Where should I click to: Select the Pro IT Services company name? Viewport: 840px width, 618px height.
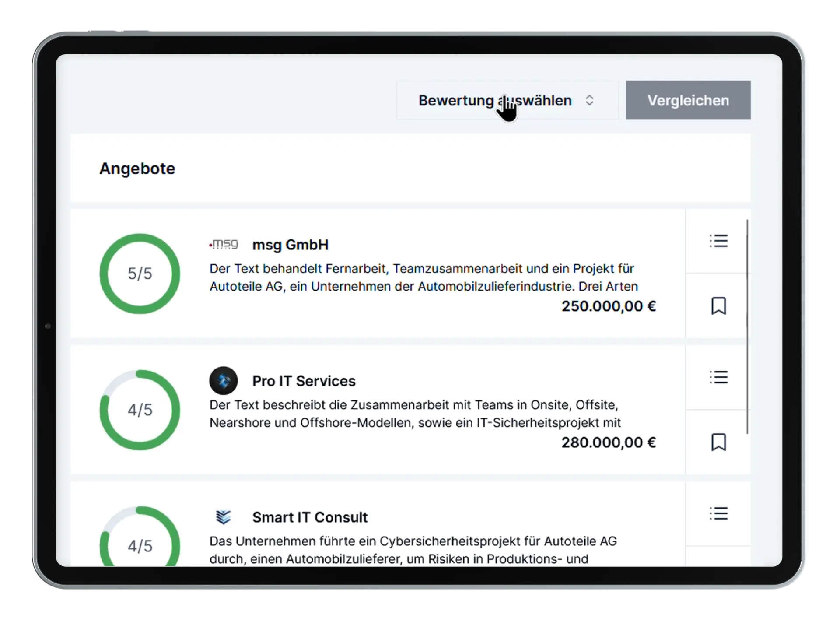pos(304,381)
